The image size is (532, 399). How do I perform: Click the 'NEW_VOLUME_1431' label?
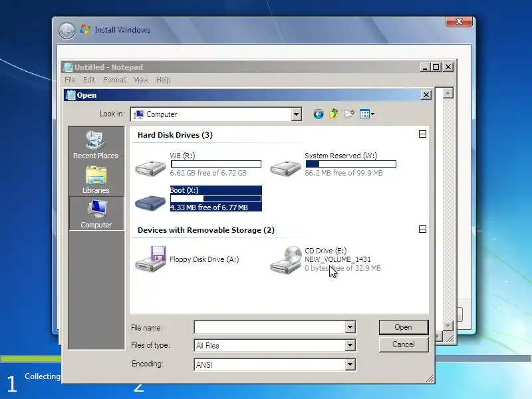pos(338,259)
